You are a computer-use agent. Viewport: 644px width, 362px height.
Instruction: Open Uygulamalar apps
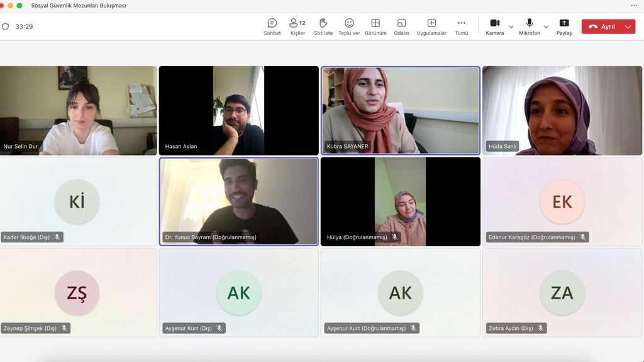[431, 26]
